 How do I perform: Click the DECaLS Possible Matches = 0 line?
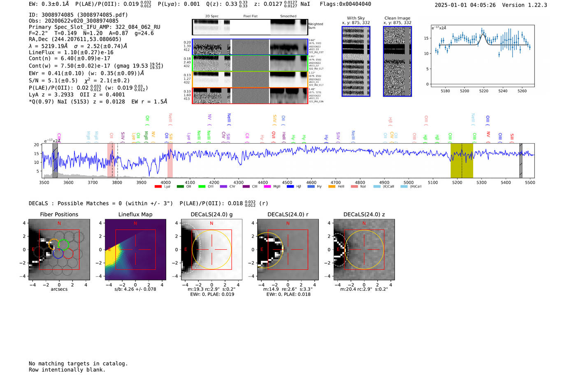coord(101,204)
